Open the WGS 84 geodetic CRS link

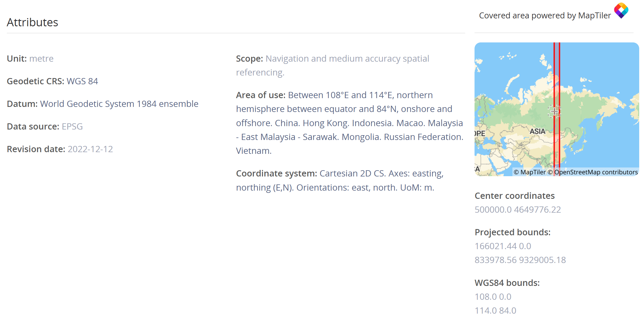(82, 81)
